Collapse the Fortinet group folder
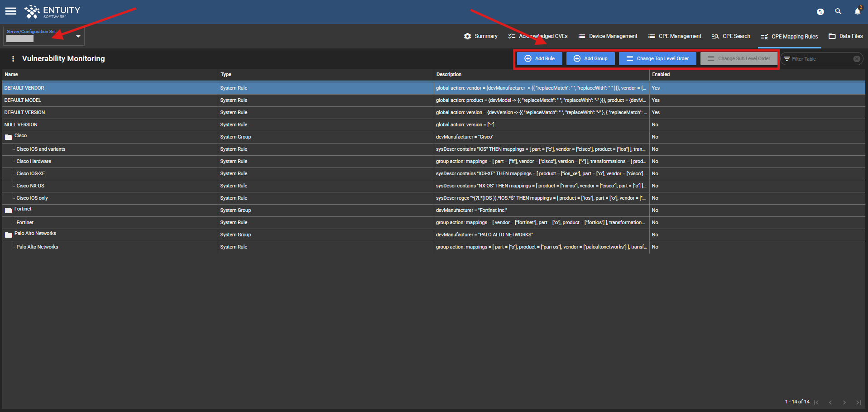This screenshot has height=412, width=868. click(8, 211)
